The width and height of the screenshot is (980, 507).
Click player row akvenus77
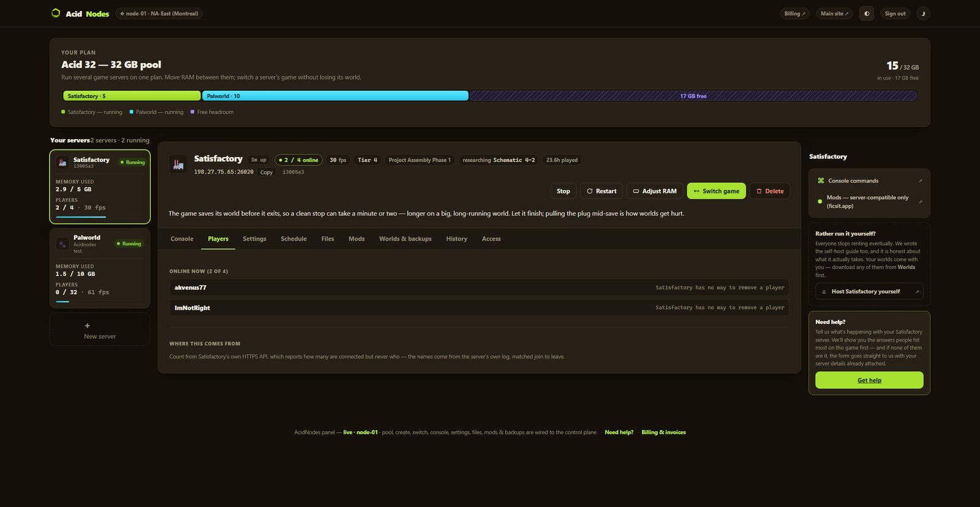(479, 288)
